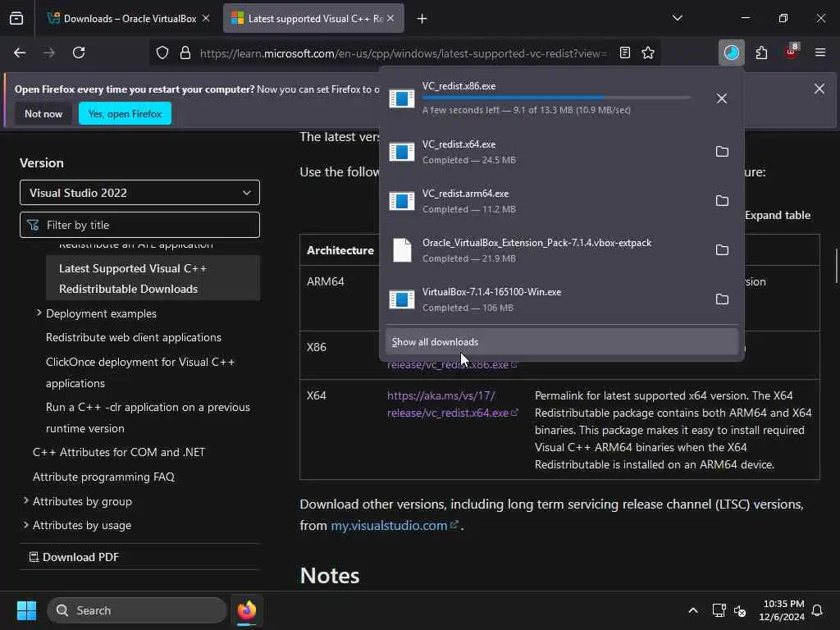
Task: Expand the Attributes by usage node
Action: (25, 525)
